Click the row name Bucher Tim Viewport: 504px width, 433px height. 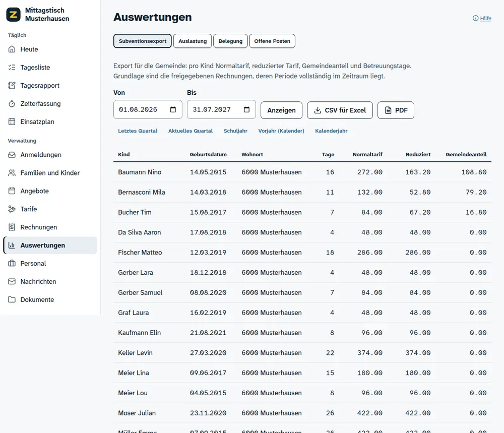(135, 212)
